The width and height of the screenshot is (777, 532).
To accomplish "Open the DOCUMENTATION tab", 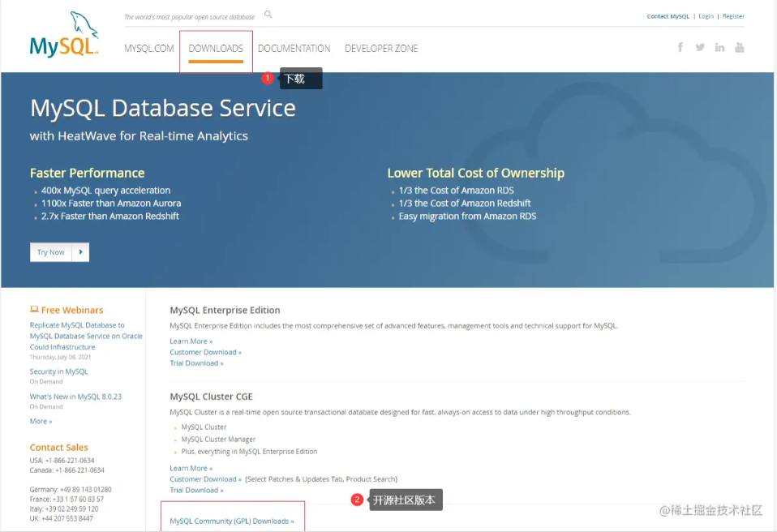I will (x=294, y=49).
